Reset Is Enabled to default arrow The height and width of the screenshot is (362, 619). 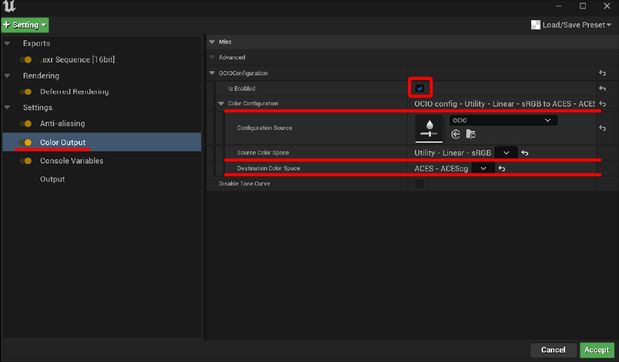602,88
